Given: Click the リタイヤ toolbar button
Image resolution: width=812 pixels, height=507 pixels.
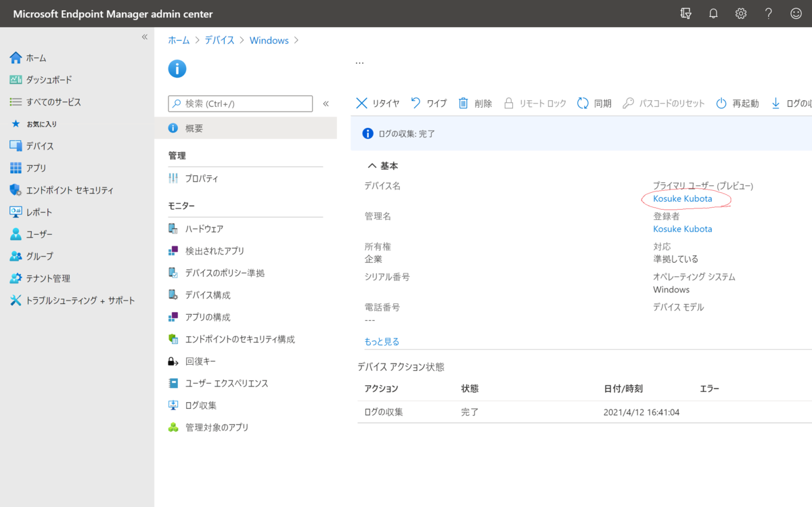Looking at the screenshot, I should pyautogui.click(x=378, y=104).
